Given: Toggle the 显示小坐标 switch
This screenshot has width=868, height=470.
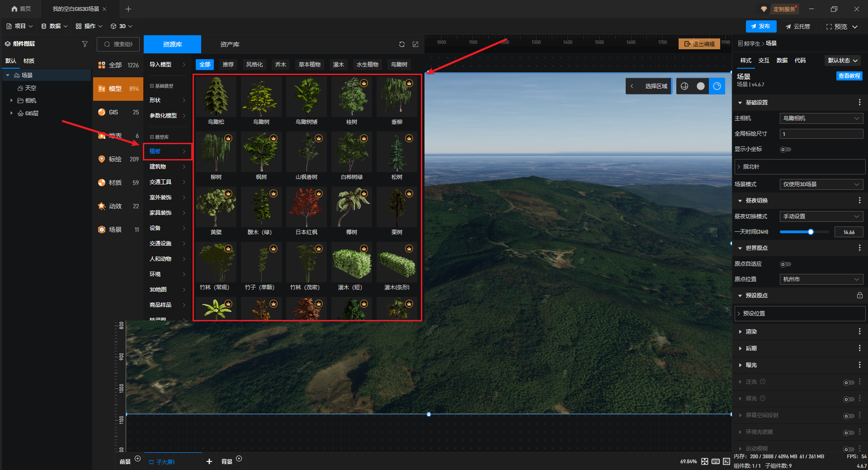Looking at the screenshot, I should point(785,150).
